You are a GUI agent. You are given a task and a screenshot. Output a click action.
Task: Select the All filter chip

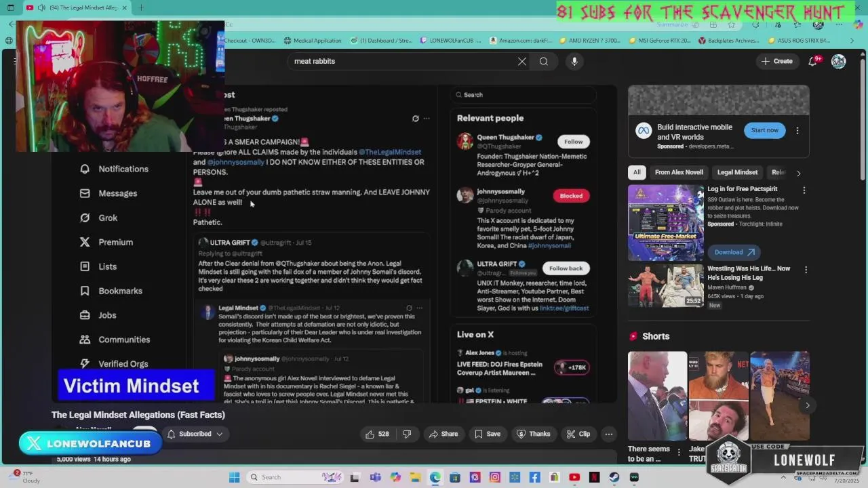637,172
